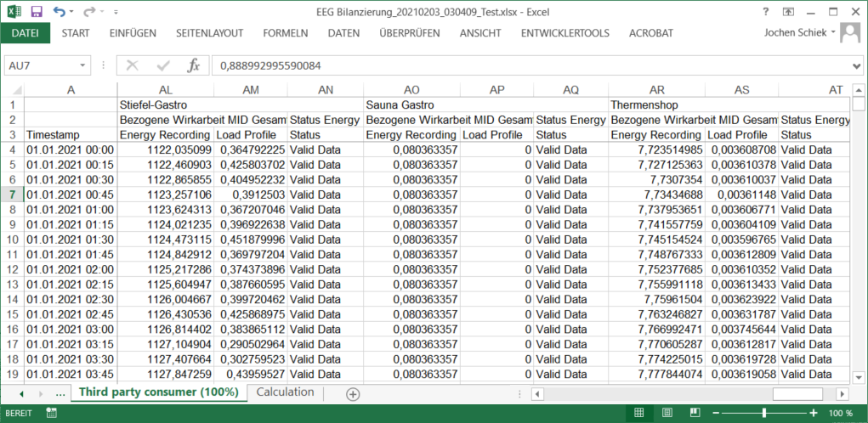Viewport: 868px width, 423px height.
Task: Switch to ANSICHT ribbon tab
Action: [x=480, y=33]
